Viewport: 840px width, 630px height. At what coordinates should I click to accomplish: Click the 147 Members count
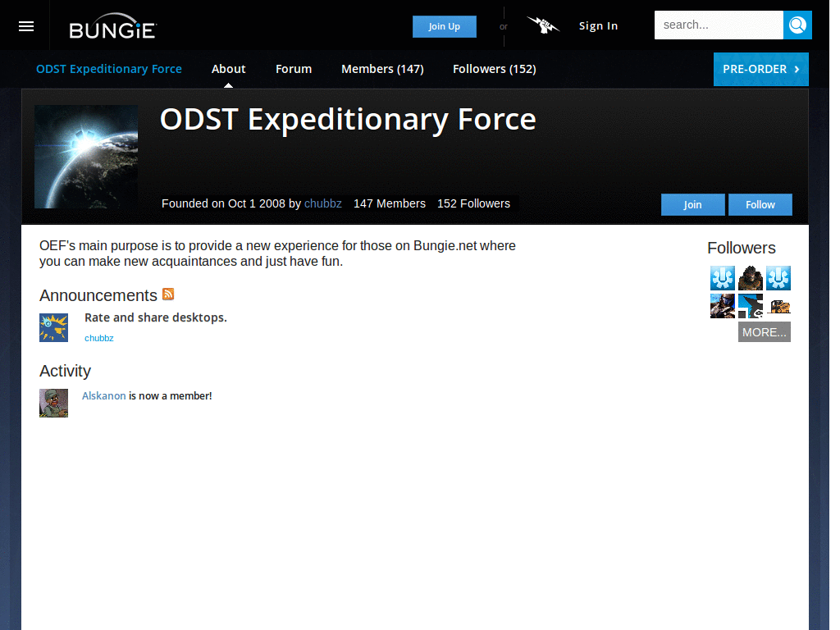pos(390,203)
